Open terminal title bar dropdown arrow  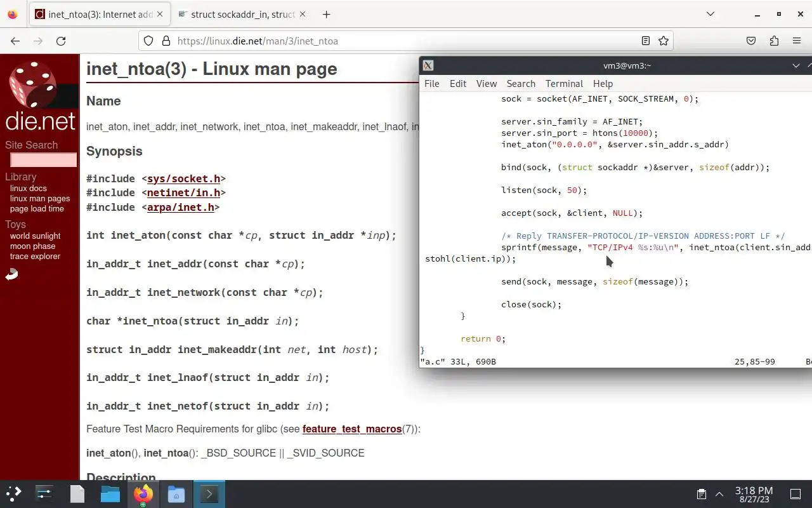coord(796,65)
